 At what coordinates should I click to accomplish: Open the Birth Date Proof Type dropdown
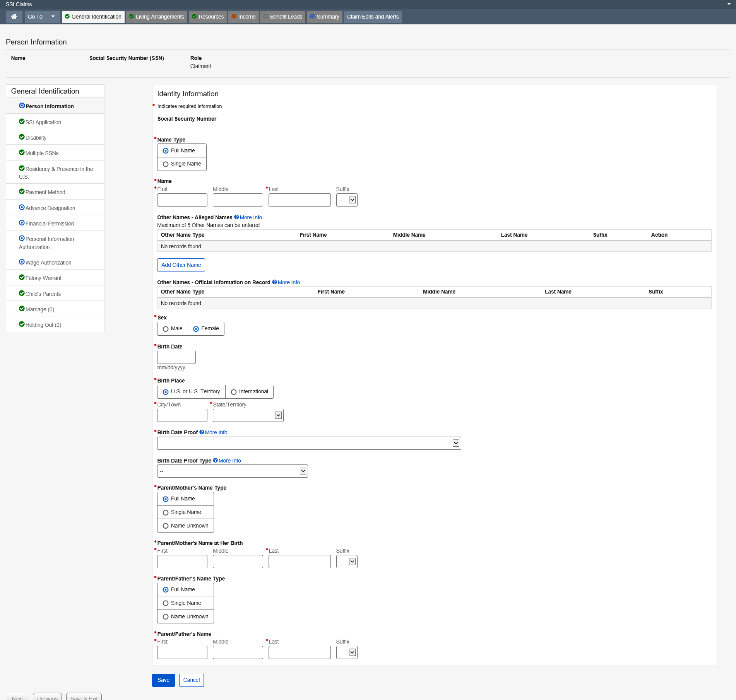coord(233,471)
